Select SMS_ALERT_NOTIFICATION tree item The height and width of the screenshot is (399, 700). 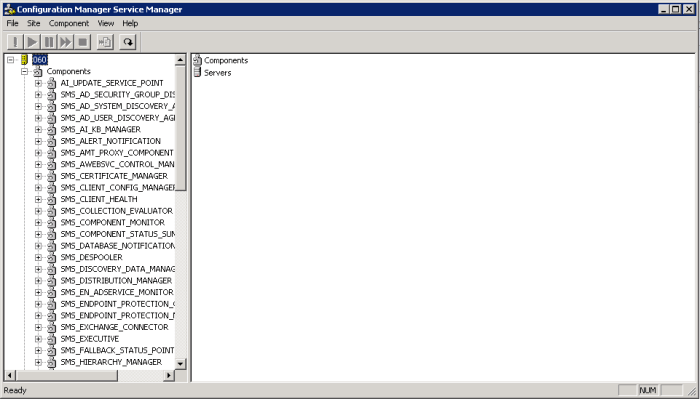(111, 141)
